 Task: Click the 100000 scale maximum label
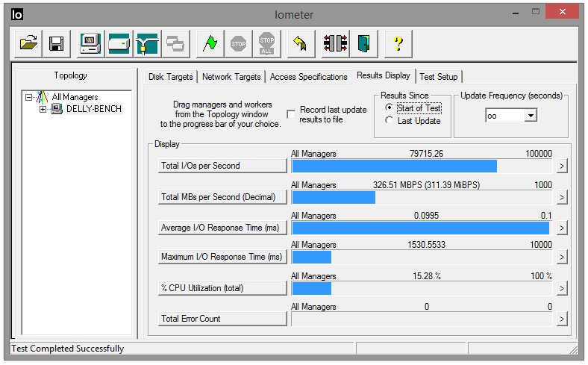coord(539,154)
